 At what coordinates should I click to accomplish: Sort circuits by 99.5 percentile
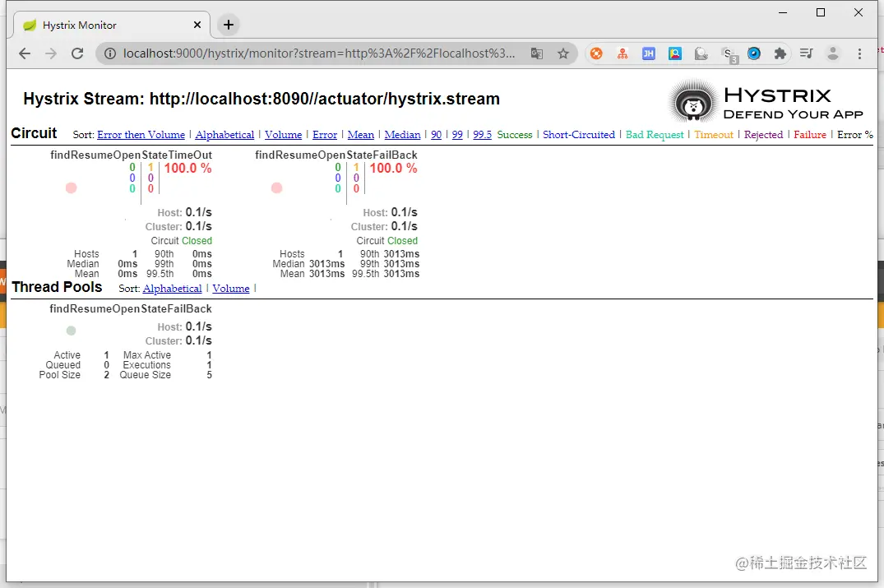pos(482,135)
